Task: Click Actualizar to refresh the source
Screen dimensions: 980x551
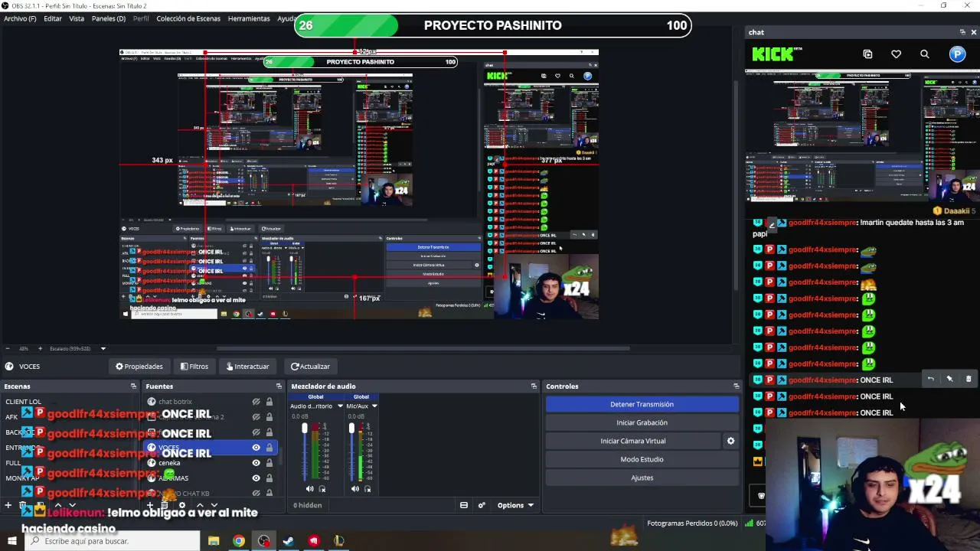Action: point(310,367)
